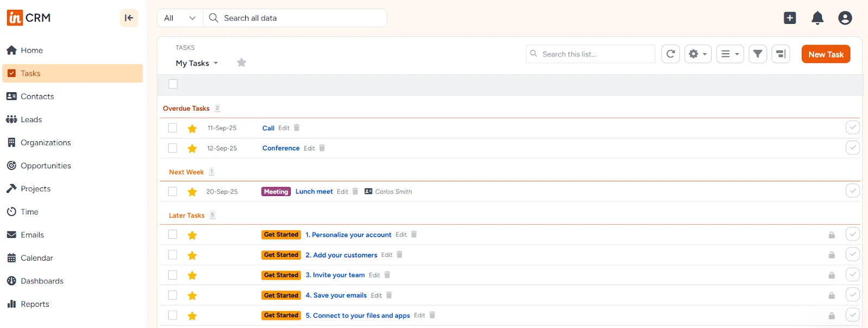868x328 pixels.
Task: Click lock icon on Add your customers row
Action: [832, 255]
